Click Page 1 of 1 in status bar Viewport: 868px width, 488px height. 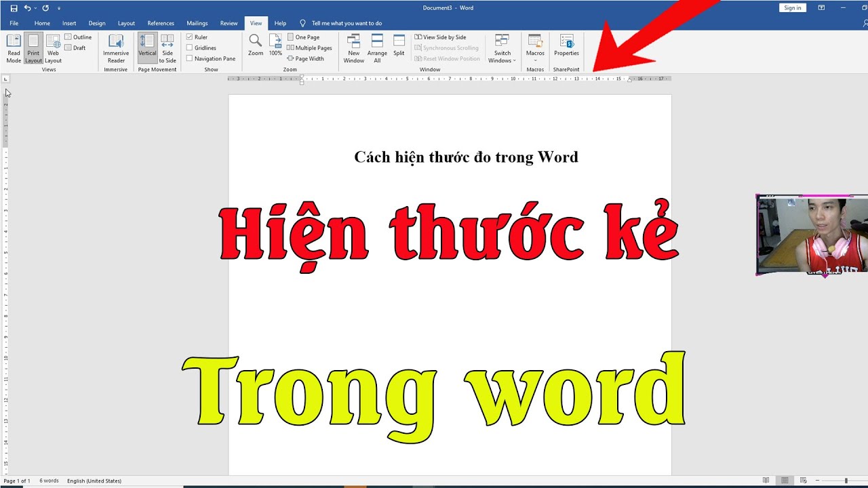click(x=17, y=481)
